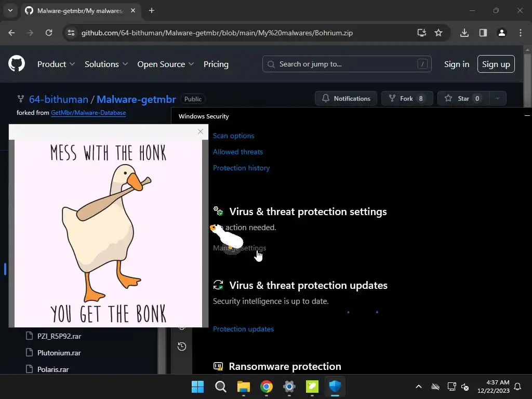532x399 pixels.
Task: Expand the Open Source menu
Action: click(165, 64)
